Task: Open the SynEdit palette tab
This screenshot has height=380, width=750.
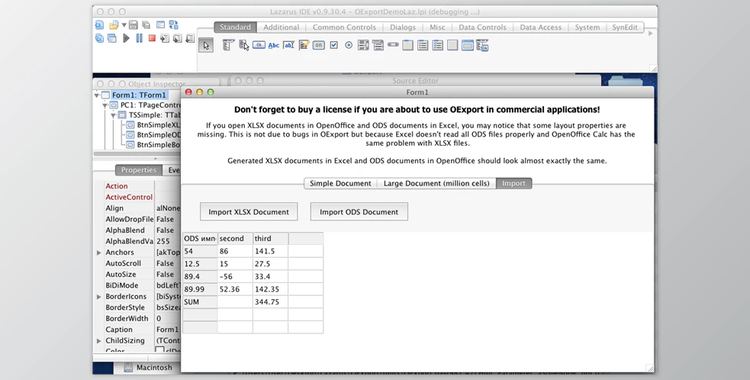Action: (625, 27)
